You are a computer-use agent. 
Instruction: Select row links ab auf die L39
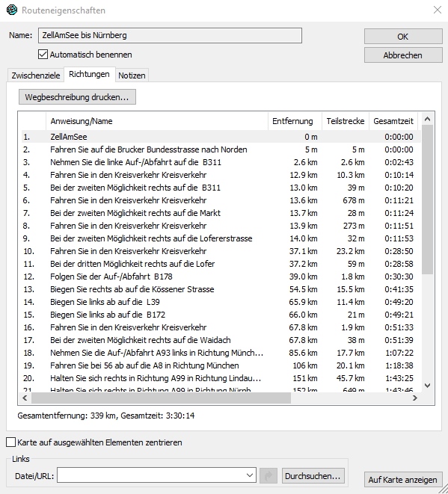[x=221, y=302]
